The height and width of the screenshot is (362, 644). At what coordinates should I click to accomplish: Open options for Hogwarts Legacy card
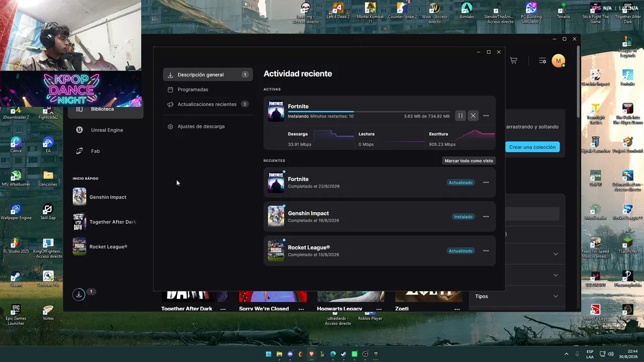click(x=379, y=309)
